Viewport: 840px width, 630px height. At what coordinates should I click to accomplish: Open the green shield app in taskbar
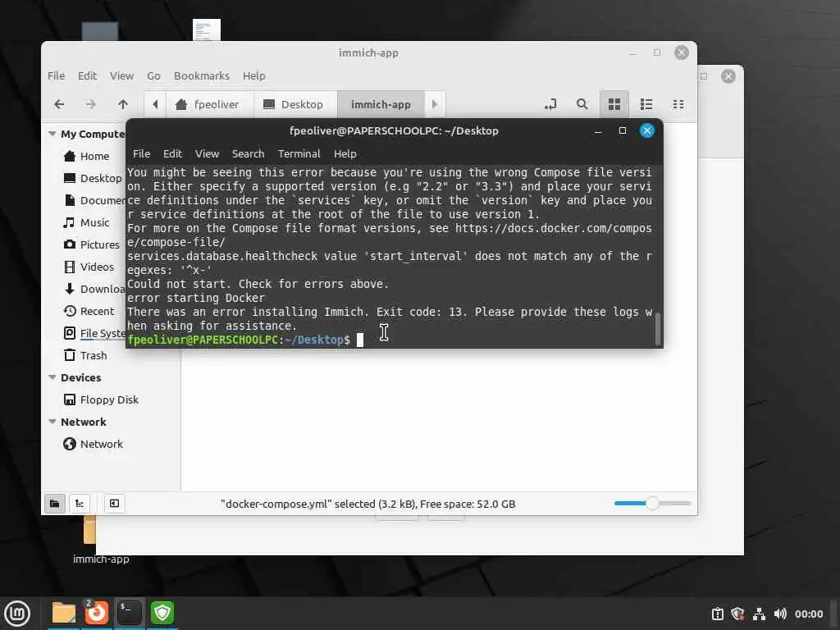[x=162, y=614]
